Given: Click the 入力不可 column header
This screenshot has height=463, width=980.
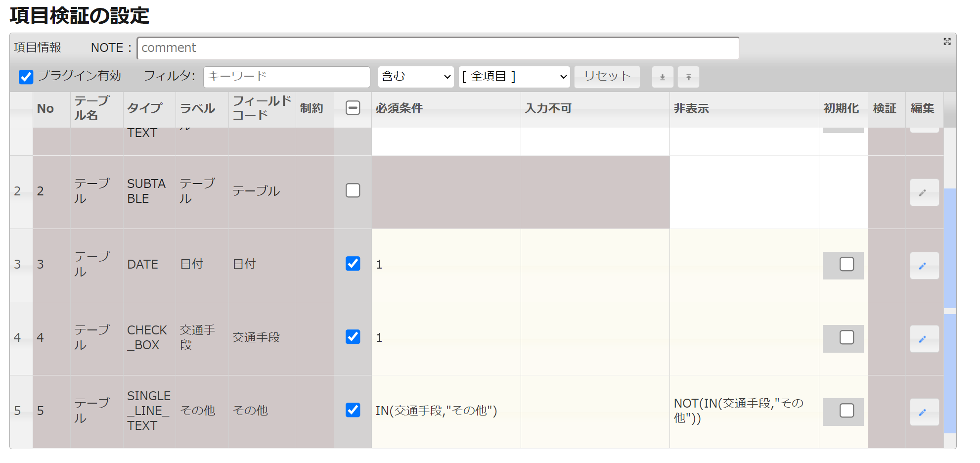Looking at the screenshot, I should tap(595, 109).
